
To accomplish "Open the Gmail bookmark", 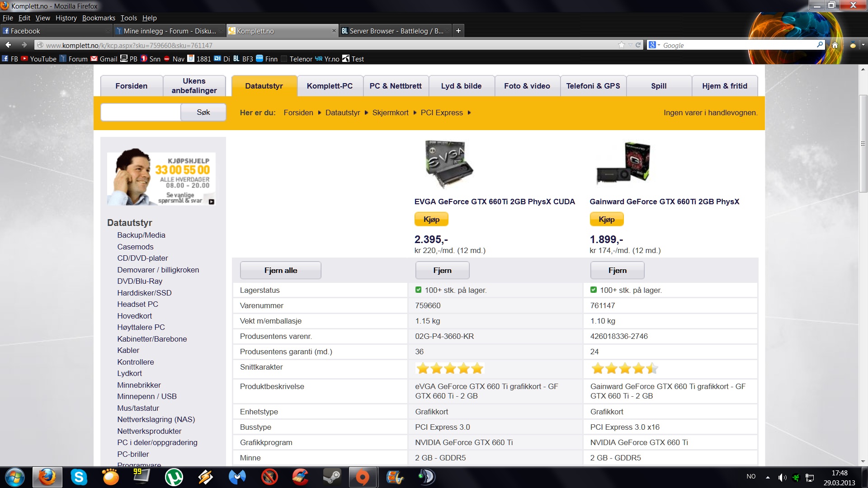I will tap(104, 59).
